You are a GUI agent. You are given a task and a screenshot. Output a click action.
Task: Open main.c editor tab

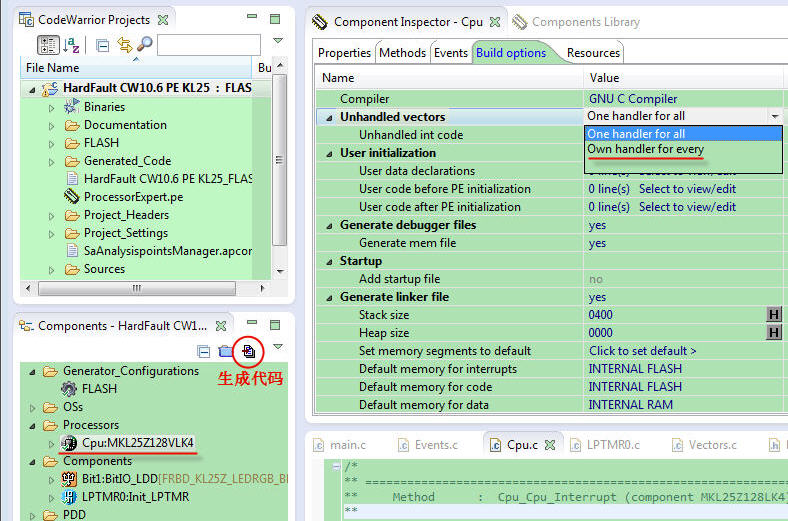(x=340, y=445)
